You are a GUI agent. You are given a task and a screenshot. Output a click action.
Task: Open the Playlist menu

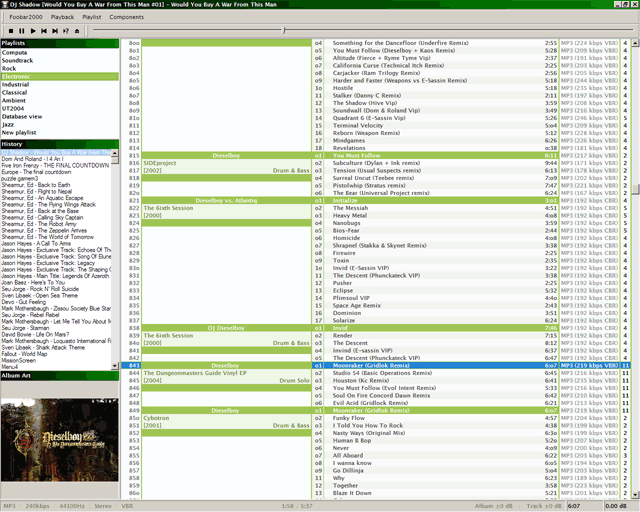tap(91, 17)
